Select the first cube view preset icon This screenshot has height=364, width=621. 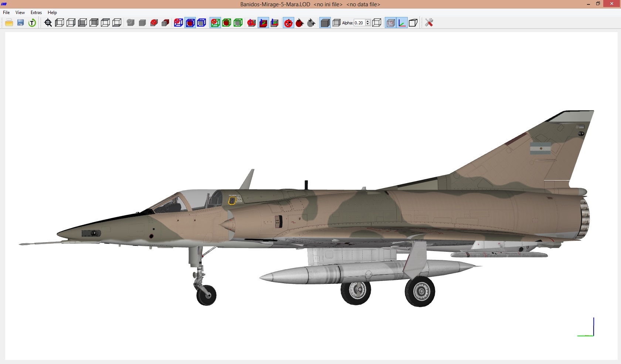pos(60,23)
